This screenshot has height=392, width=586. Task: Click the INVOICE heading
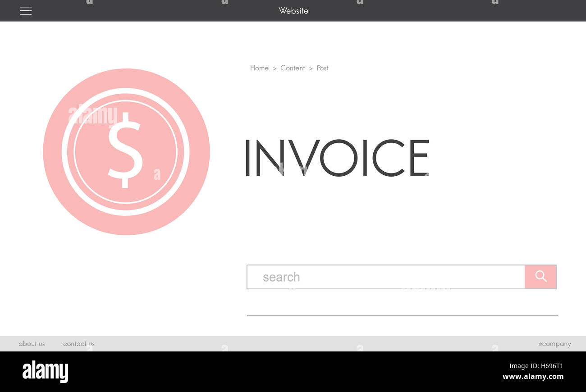(337, 158)
